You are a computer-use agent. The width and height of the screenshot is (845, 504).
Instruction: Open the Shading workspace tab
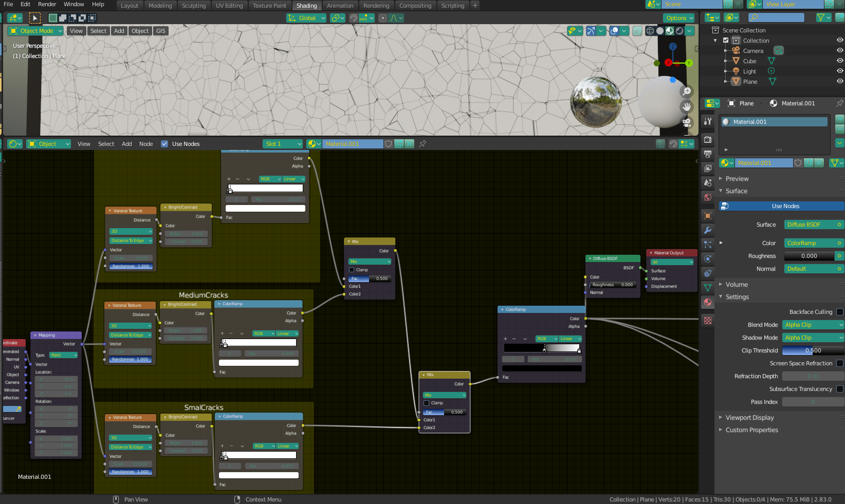tap(307, 6)
